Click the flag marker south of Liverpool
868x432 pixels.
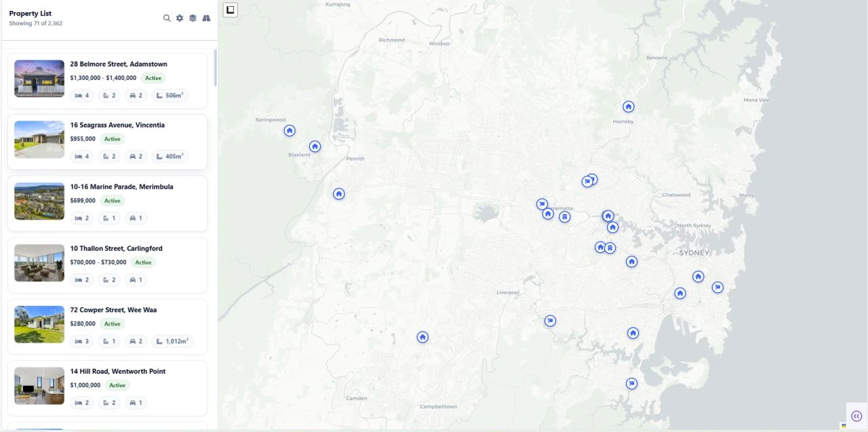tap(550, 321)
